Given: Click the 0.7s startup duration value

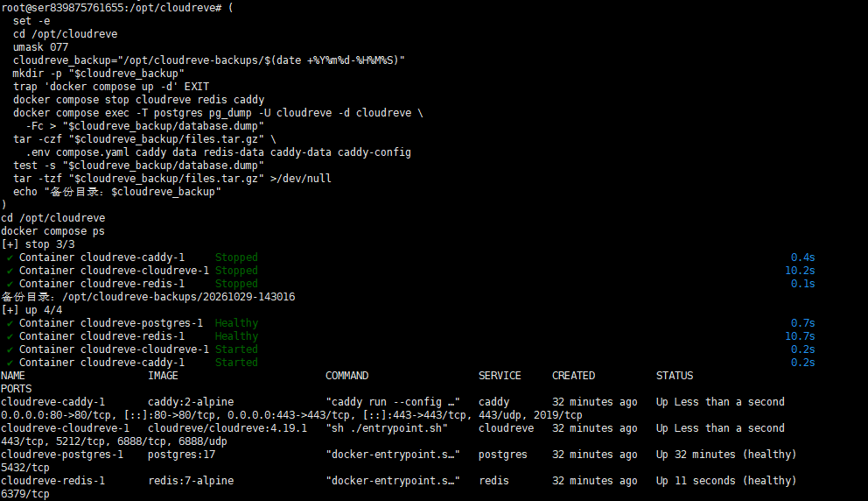Looking at the screenshot, I should (802, 323).
